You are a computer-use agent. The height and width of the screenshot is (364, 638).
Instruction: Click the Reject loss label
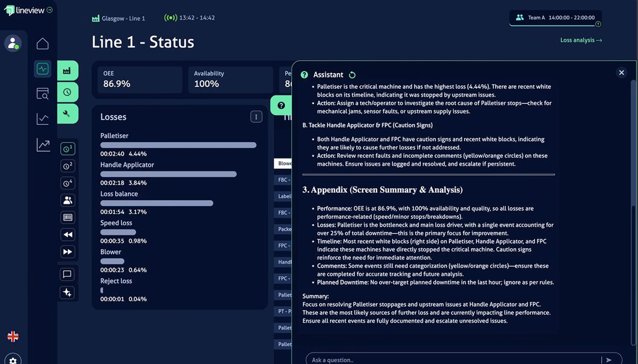116,281
